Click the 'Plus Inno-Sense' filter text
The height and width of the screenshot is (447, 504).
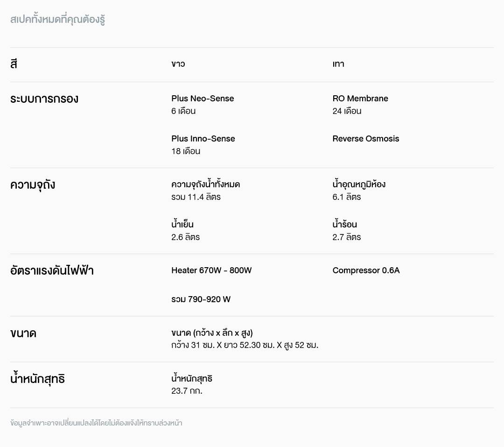203,139
